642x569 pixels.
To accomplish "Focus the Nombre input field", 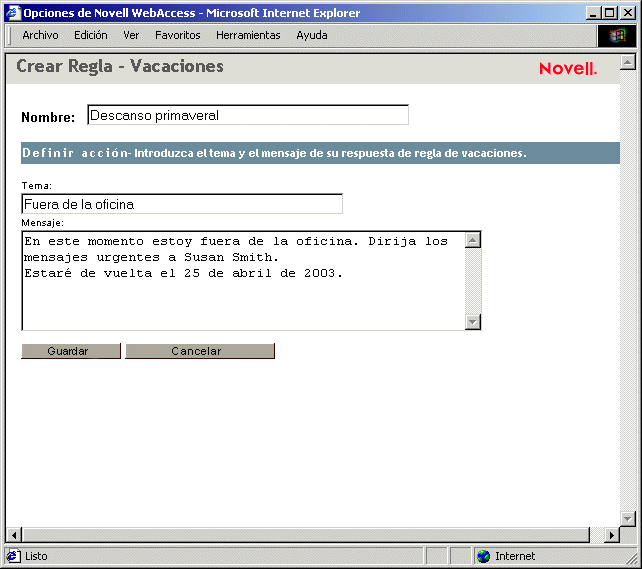I will 248,115.
